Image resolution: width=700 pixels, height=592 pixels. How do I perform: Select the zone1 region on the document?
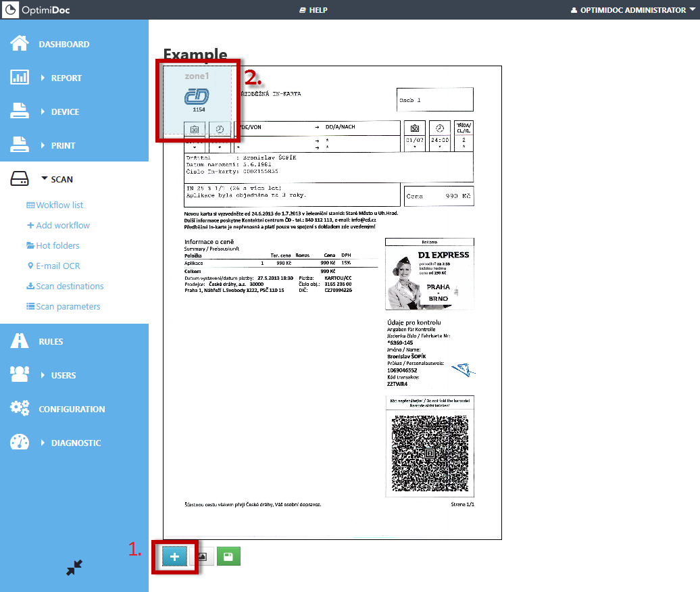click(x=197, y=100)
